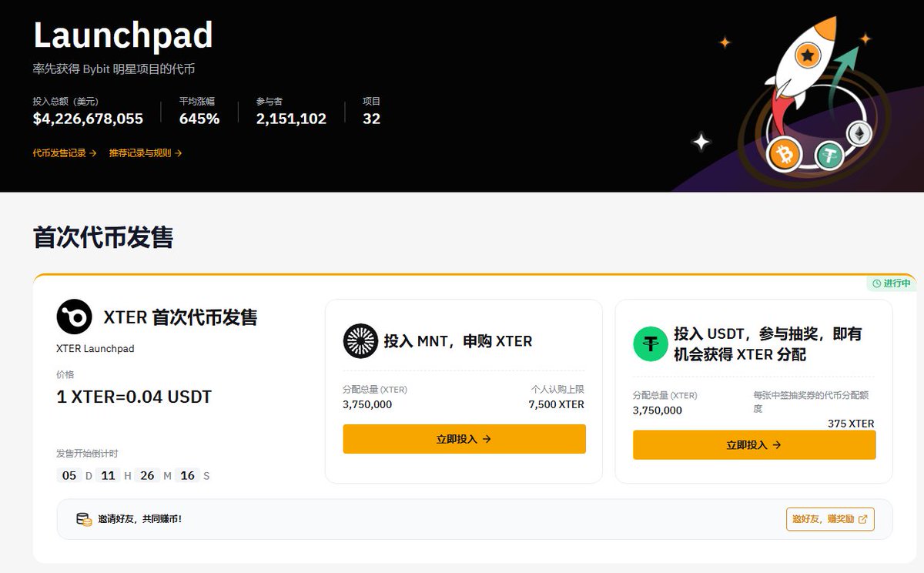
Task: Click the Launchpad page title
Action: 123,35
